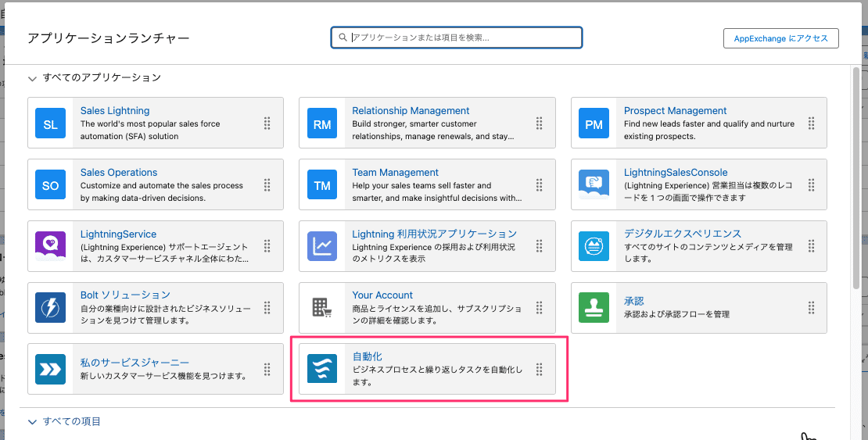This screenshot has height=440, width=868.
Task: Click description 'ビジネスプロセスと繰り返しタスクを自動化します。'
Action: [437, 376]
